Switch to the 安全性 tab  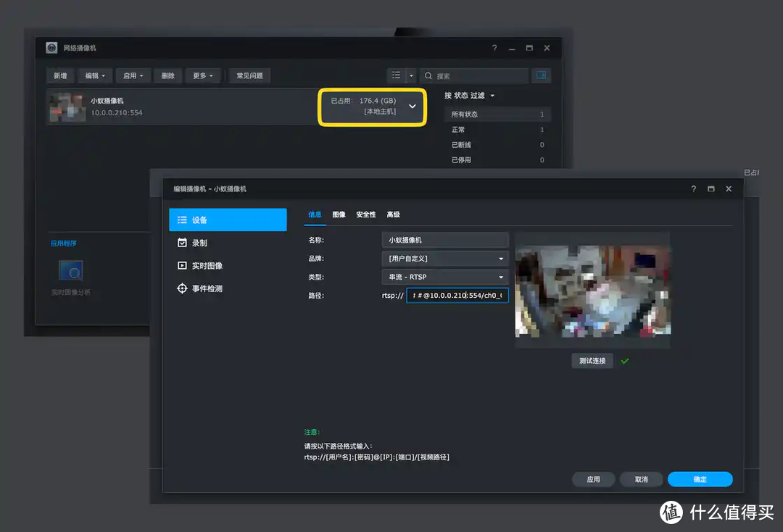coord(365,215)
